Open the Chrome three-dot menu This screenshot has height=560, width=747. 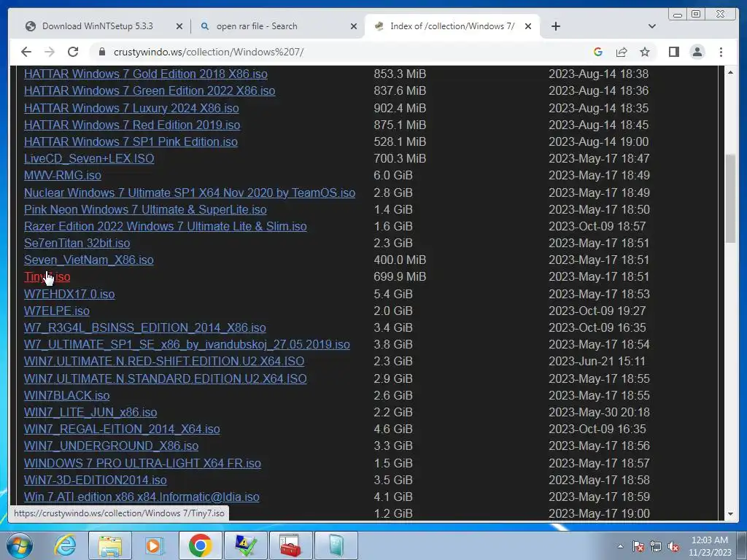[x=721, y=52]
